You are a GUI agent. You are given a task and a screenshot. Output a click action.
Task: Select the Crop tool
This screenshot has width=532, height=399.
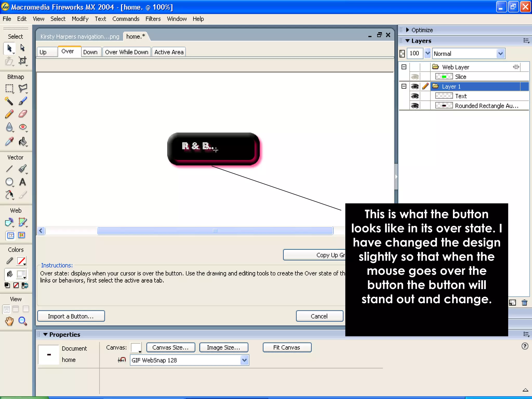[23, 61]
